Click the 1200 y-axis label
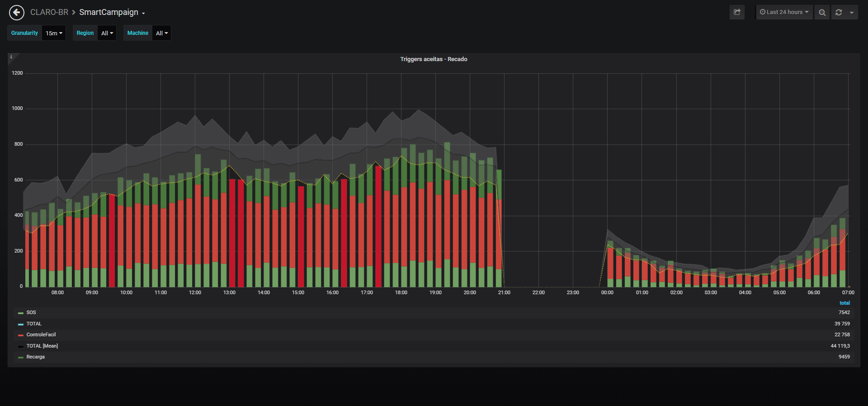Image resolution: width=868 pixels, height=406 pixels. click(17, 73)
